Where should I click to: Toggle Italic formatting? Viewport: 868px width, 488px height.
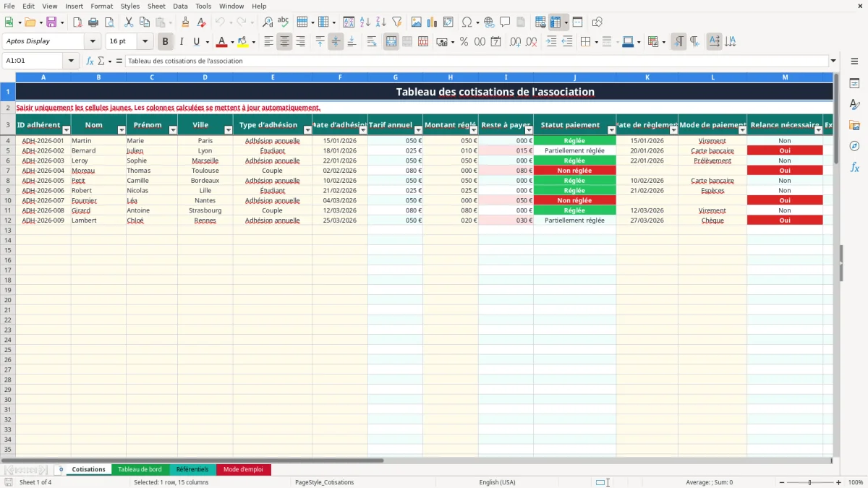coord(181,42)
